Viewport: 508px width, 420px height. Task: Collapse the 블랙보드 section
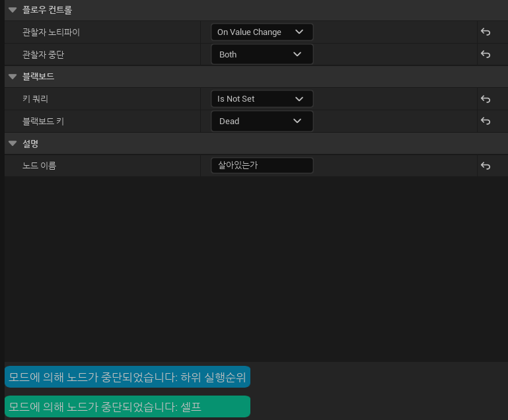13,77
